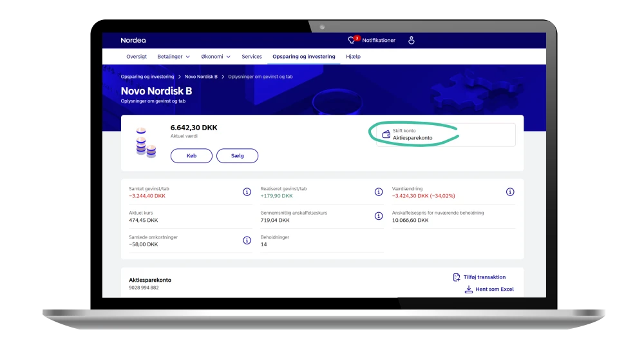Click info icon next to Værdiændring
Viewport: 644px width, 363px height.
click(x=510, y=192)
